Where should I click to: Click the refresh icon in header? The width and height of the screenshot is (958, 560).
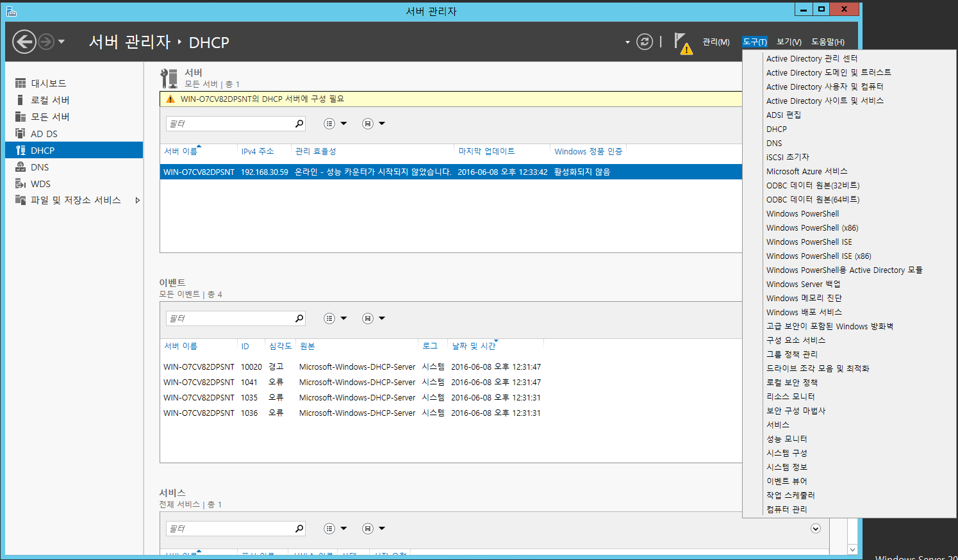(645, 42)
